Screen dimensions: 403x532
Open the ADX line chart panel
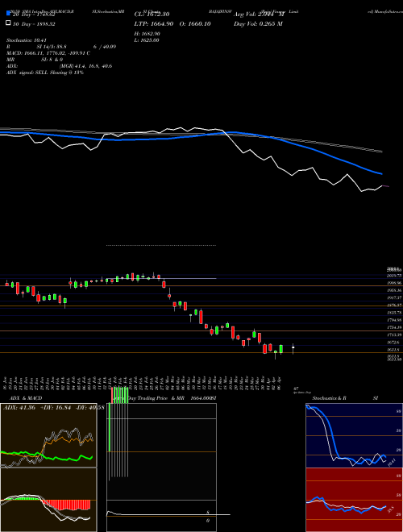point(48,435)
